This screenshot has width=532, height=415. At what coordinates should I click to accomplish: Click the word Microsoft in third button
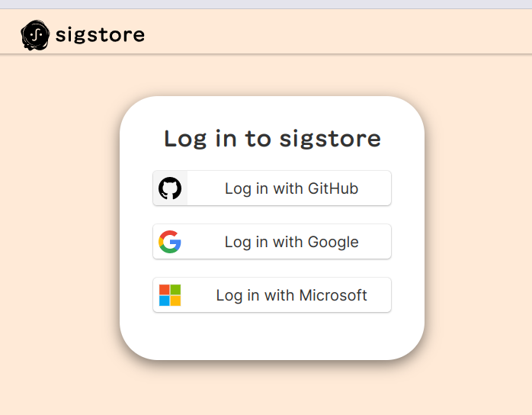coord(333,295)
